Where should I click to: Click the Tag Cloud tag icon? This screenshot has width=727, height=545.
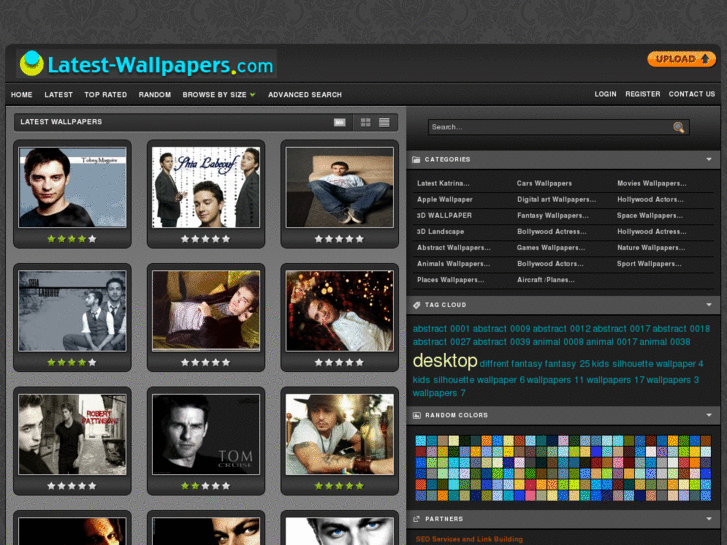click(x=416, y=305)
